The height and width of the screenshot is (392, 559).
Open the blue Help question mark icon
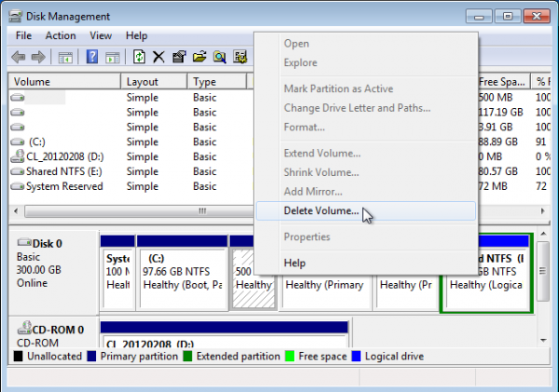coord(92,57)
